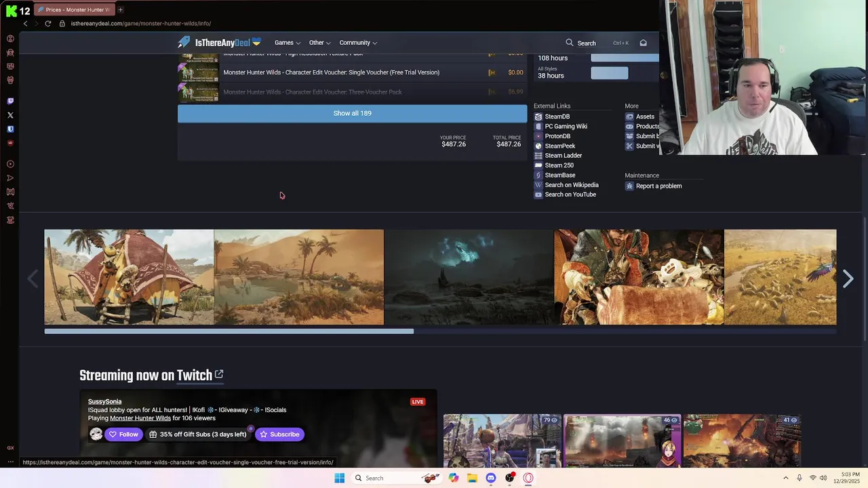Expand the Games menu
This screenshot has height=488, width=868.
click(288, 43)
